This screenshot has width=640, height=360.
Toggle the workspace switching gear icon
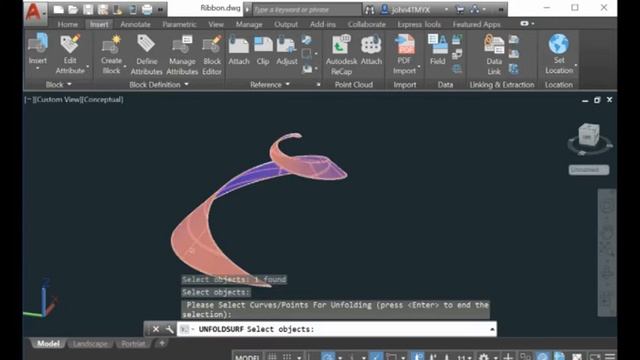(484, 357)
